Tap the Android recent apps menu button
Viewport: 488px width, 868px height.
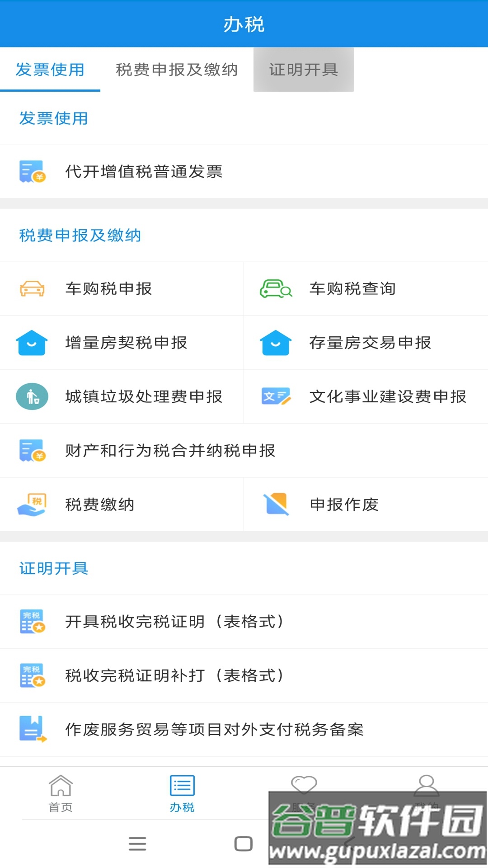click(137, 844)
